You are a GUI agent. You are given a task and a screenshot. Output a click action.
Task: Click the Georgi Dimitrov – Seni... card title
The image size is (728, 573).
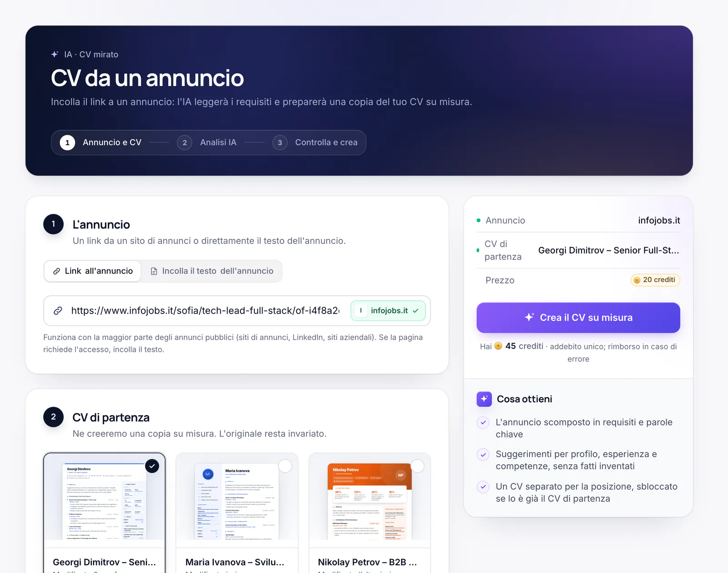coord(104,563)
